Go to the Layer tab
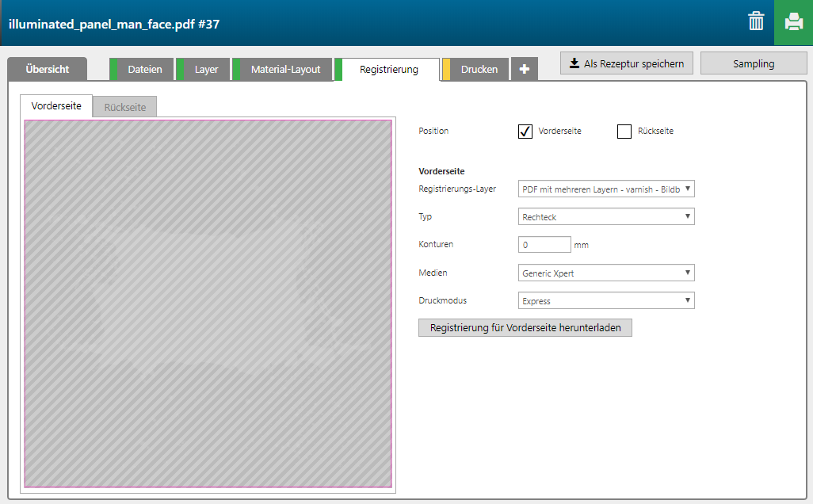Image resolution: width=813 pixels, height=504 pixels. (x=206, y=69)
